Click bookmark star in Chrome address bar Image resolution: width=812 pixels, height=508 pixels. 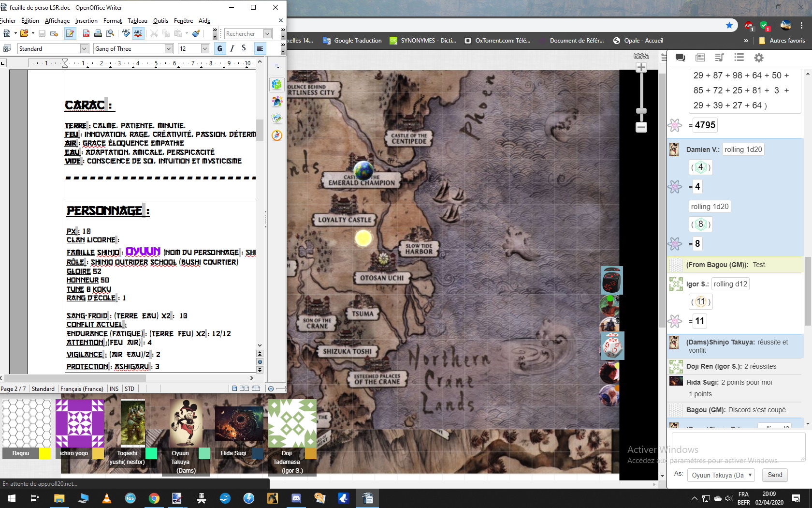[729, 25]
